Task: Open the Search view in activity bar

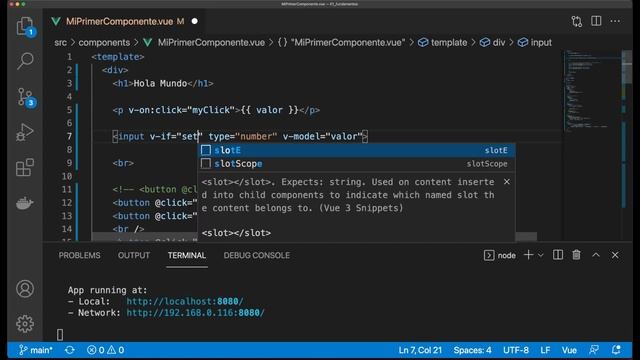Action: (x=25, y=61)
